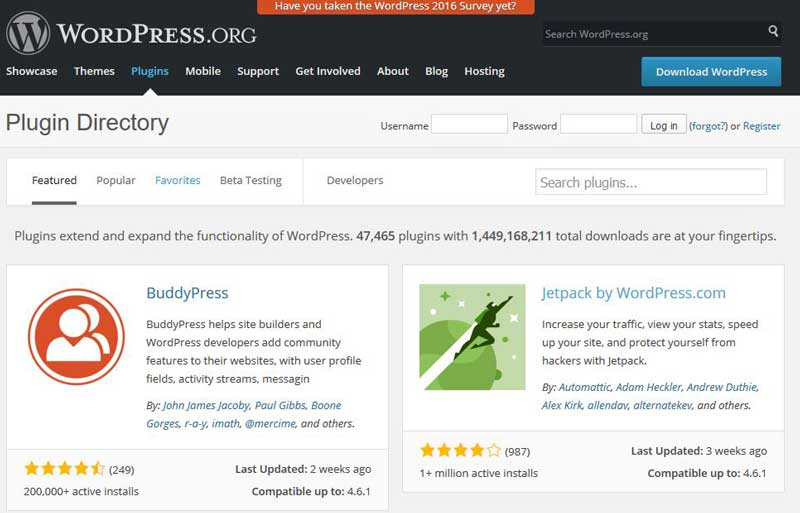
Task: Click the Password input field
Action: tap(598, 125)
